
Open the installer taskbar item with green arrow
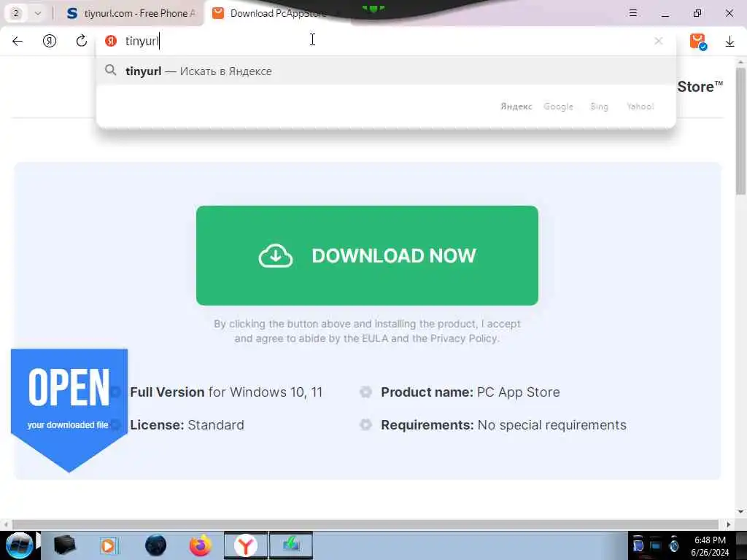291,545
